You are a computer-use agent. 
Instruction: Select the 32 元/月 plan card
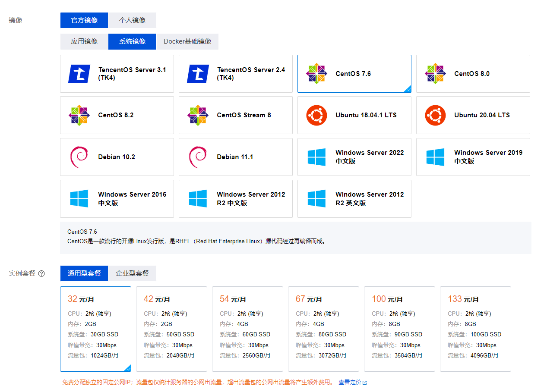point(95,329)
